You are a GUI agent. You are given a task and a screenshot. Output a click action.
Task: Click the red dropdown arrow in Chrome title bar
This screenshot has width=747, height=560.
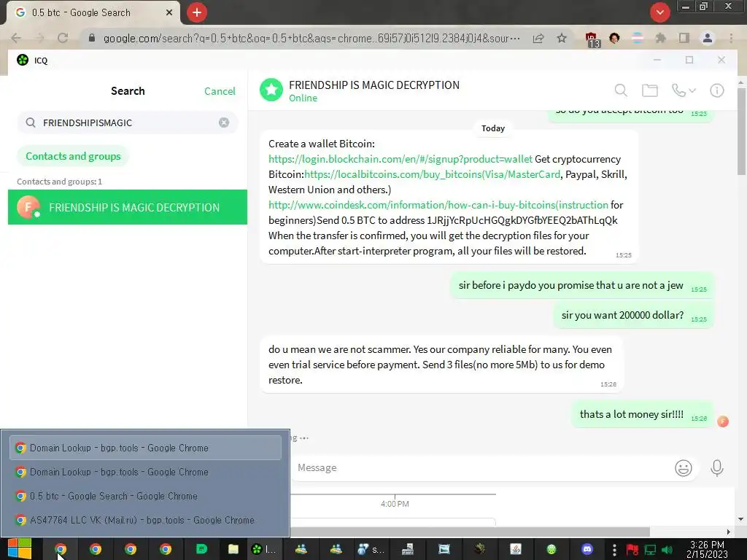[x=659, y=12]
